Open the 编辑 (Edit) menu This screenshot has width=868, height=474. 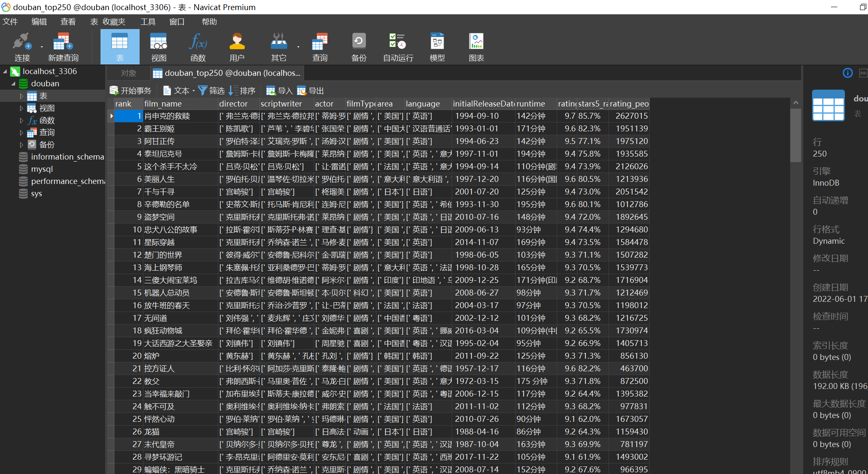tap(39, 21)
